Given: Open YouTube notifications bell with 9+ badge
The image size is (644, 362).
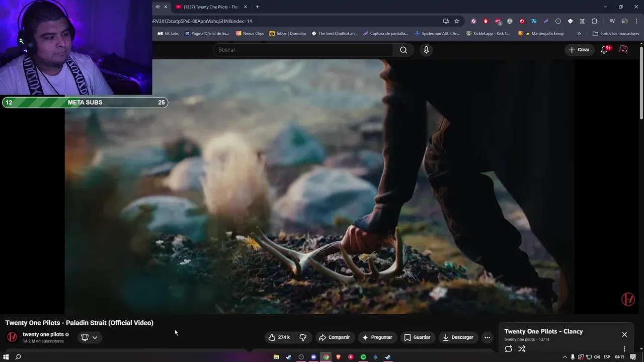Looking at the screenshot, I should point(605,50).
